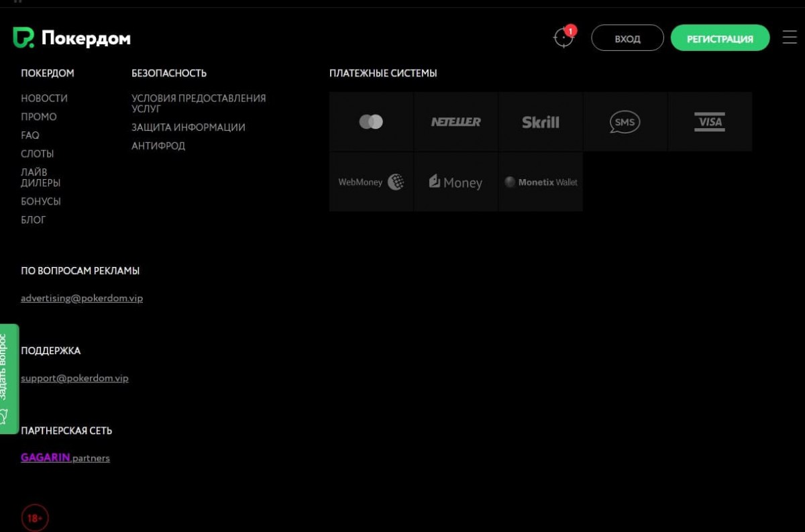Pick the SMS payment option
805x532 pixels.
click(x=625, y=121)
